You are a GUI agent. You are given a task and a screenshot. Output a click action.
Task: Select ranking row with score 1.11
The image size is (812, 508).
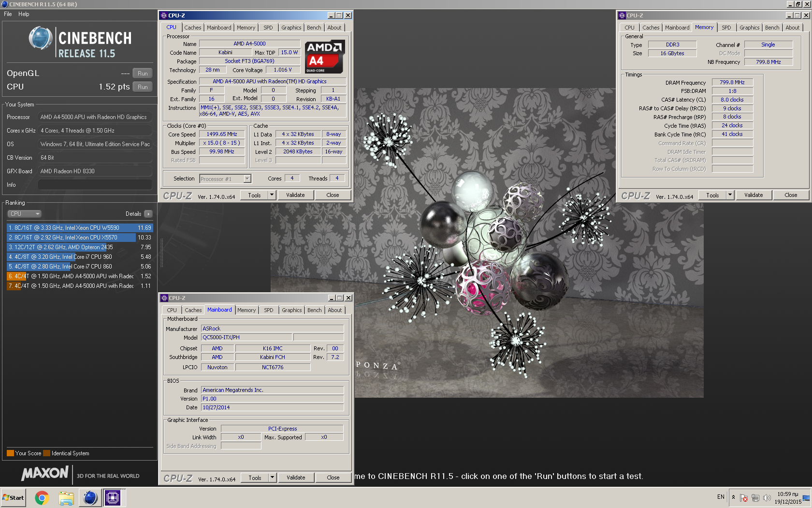[x=80, y=286]
